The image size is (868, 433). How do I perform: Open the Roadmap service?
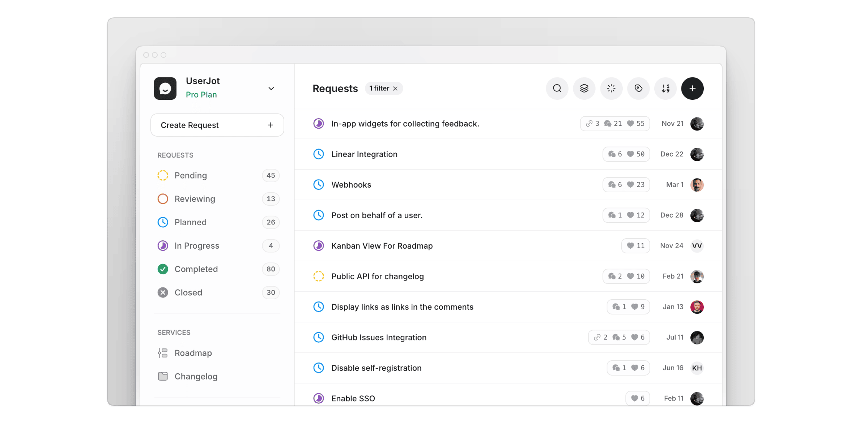193,353
